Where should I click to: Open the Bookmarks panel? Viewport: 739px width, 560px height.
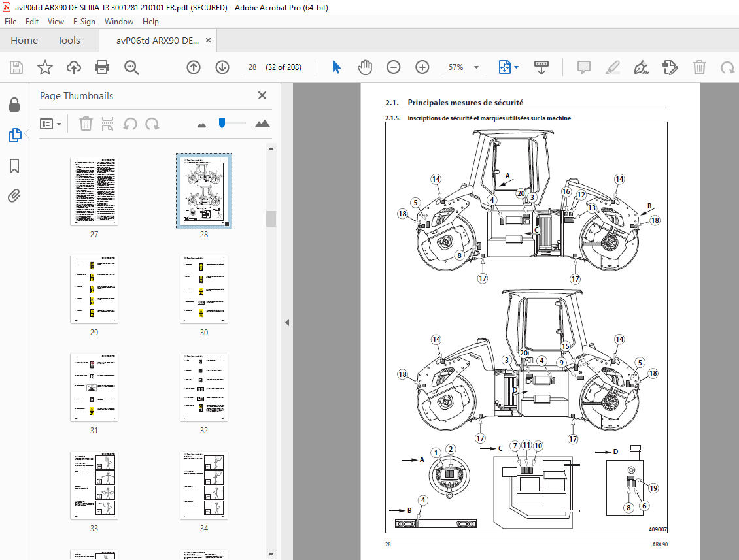point(14,166)
